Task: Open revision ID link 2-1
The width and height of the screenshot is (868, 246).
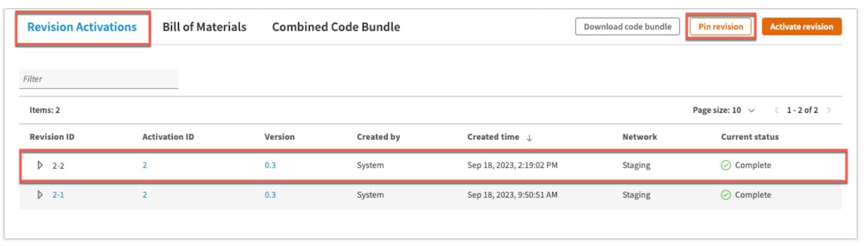Action: tap(58, 195)
